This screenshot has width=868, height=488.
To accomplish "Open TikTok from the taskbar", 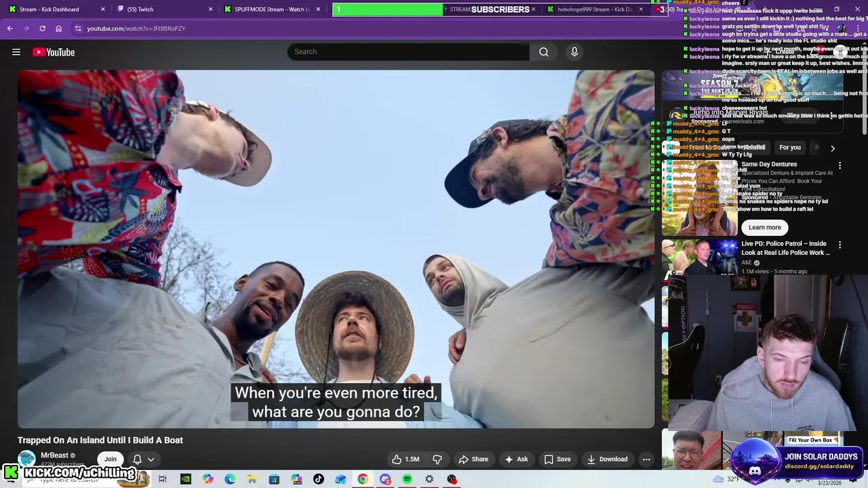I will [x=319, y=479].
